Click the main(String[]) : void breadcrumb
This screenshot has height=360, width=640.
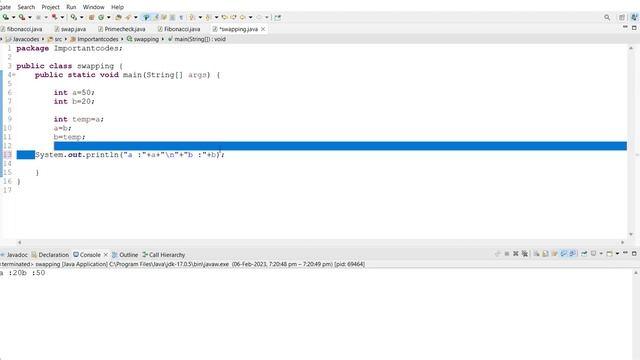[x=197, y=39]
